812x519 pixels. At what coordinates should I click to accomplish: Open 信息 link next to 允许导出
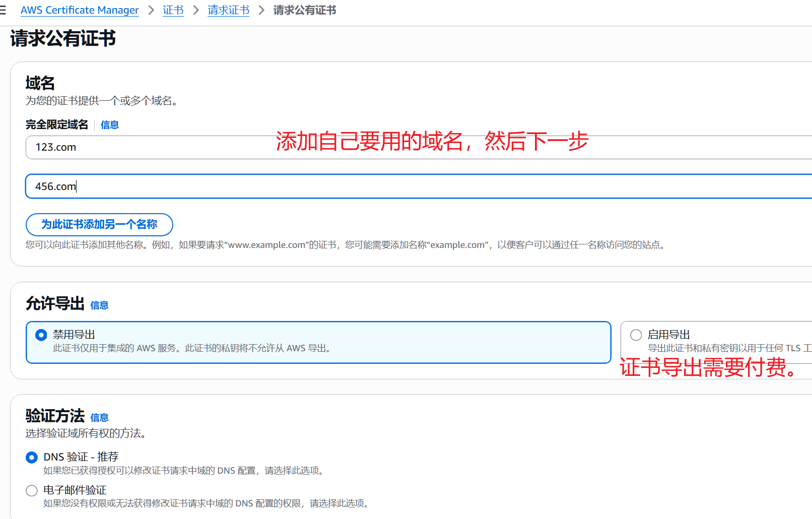coord(99,305)
